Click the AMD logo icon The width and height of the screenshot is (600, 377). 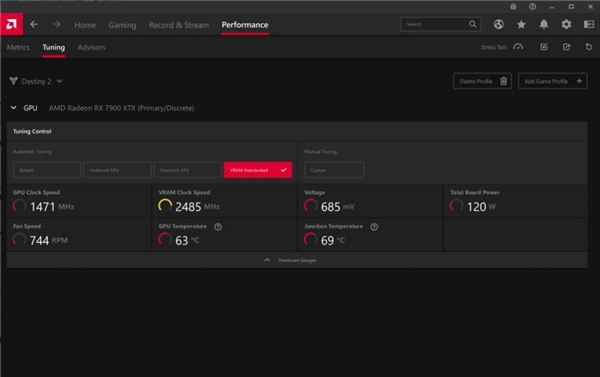point(11,24)
